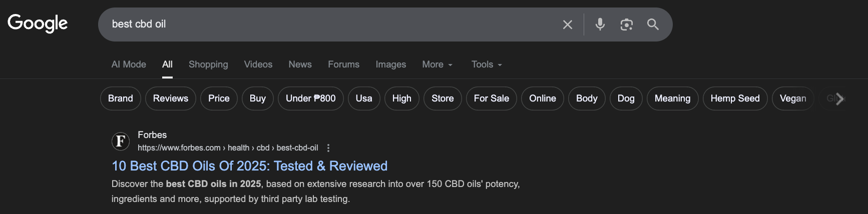Image resolution: width=868 pixels, height=214 pixels.
Task: Apply the Reviews filter chip
Action: pos(171,98)
